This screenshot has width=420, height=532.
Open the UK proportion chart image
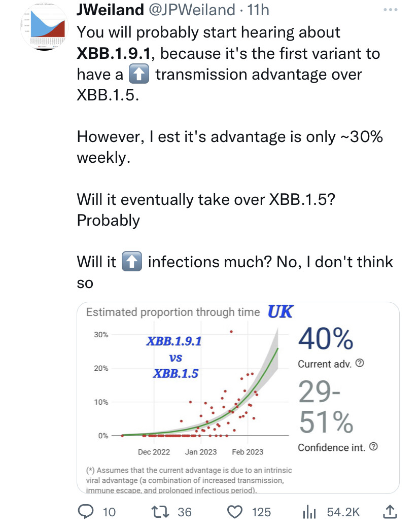pos(238,398)
